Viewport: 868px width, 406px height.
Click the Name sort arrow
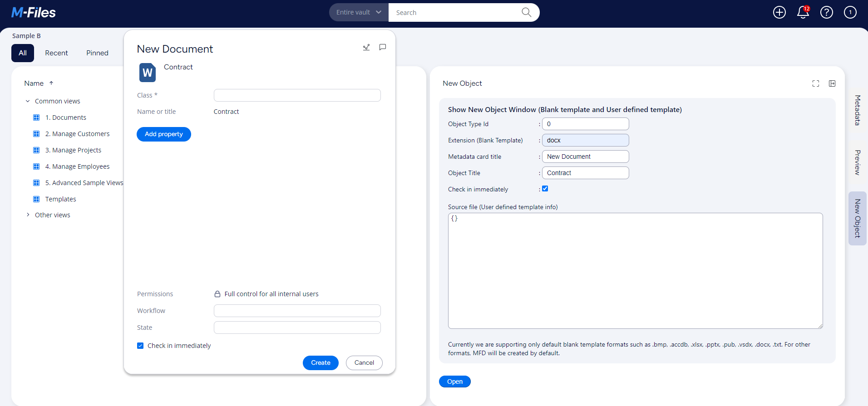(x=51, y=83)
